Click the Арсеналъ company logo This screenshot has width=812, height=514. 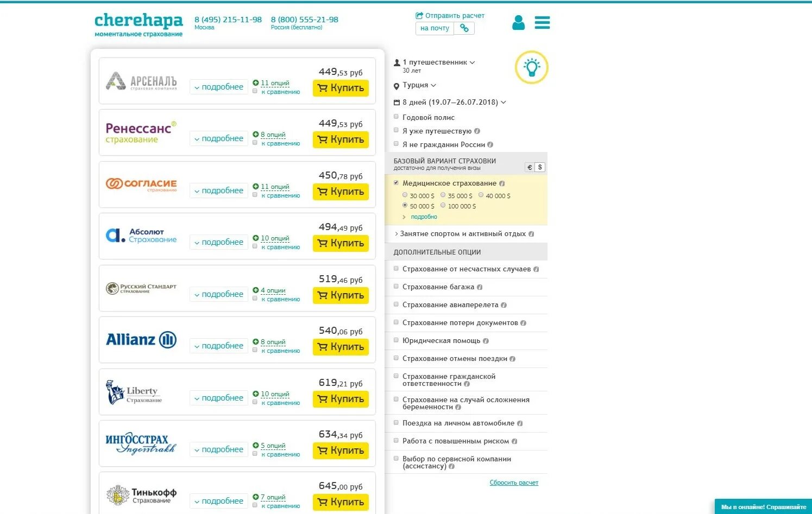tap(141, 81)
